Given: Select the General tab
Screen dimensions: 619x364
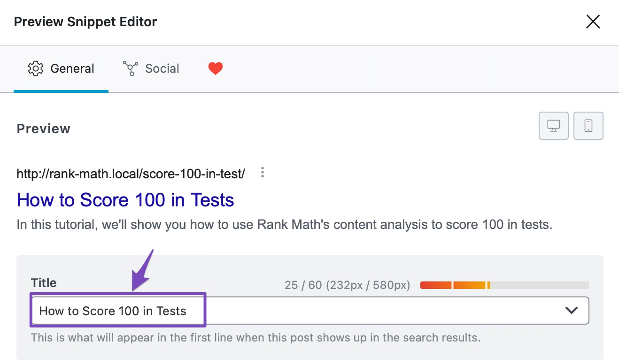Looking at the screenshot, I should click(61, 68).
